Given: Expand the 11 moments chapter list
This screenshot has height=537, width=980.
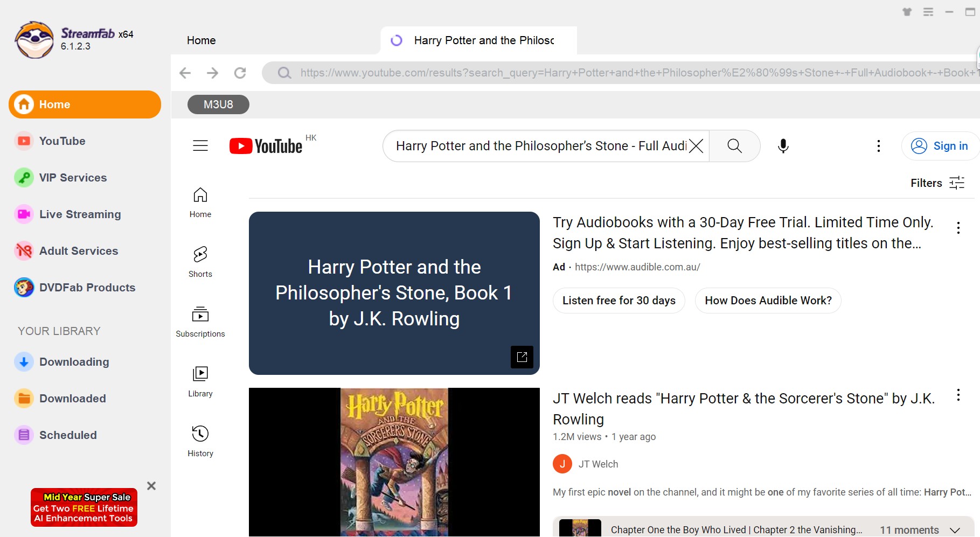Looking at the screenshot, I should [955, 530].
